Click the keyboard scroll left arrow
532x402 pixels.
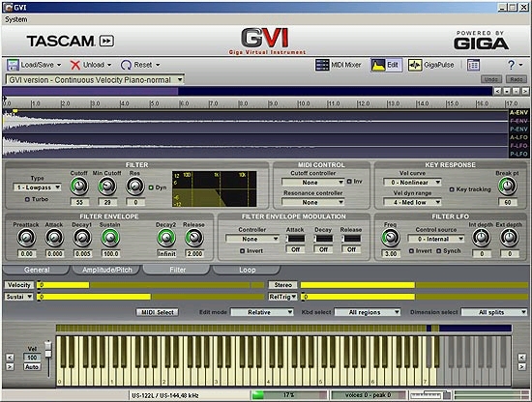click(10, 358)
